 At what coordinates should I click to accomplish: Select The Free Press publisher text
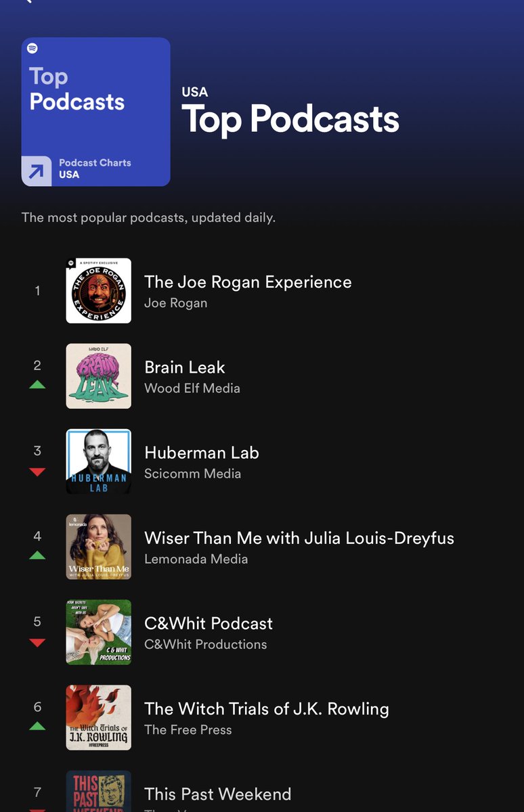(x=188, y=729)
